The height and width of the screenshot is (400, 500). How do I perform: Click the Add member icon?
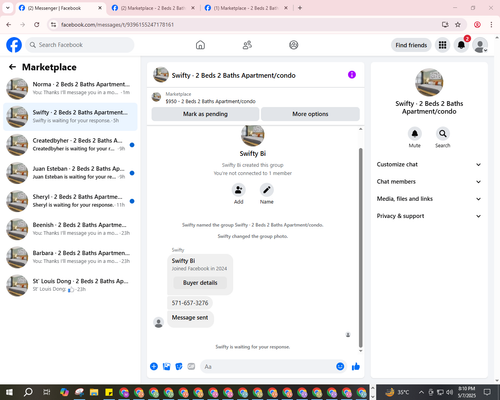(239, 190)
